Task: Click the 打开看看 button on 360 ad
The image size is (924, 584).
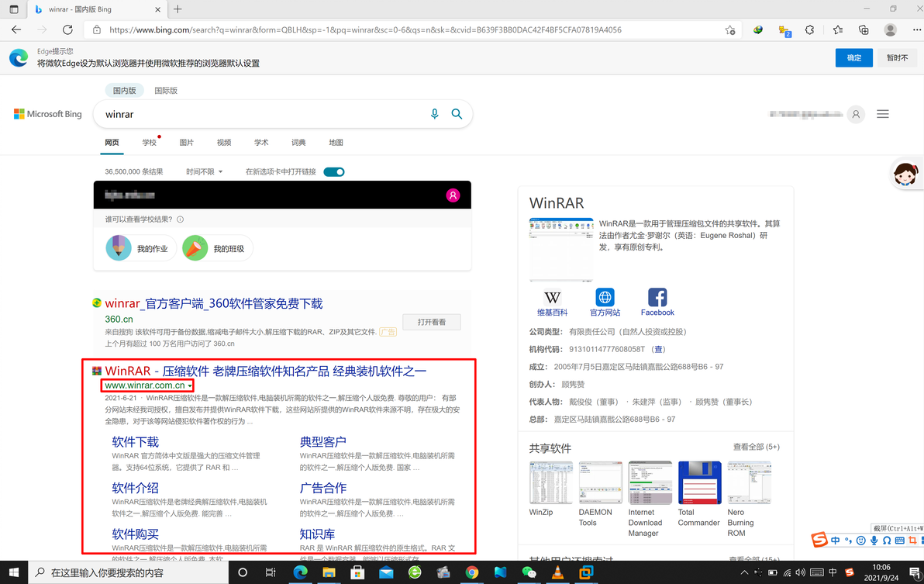Action: (431, 323)
